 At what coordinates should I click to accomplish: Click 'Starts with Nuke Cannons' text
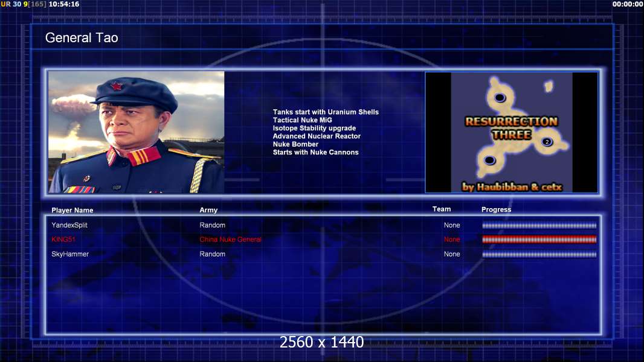coord(315,152)
